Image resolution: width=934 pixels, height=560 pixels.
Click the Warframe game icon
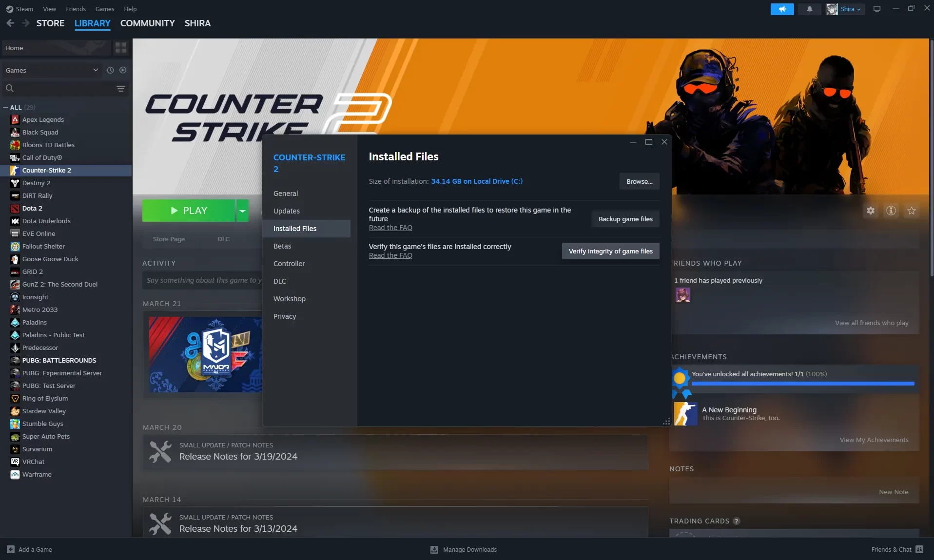[15, 474]
